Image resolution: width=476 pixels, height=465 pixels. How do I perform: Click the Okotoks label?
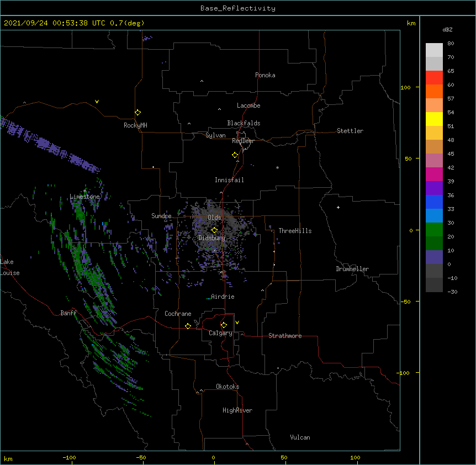pos(228,387)
